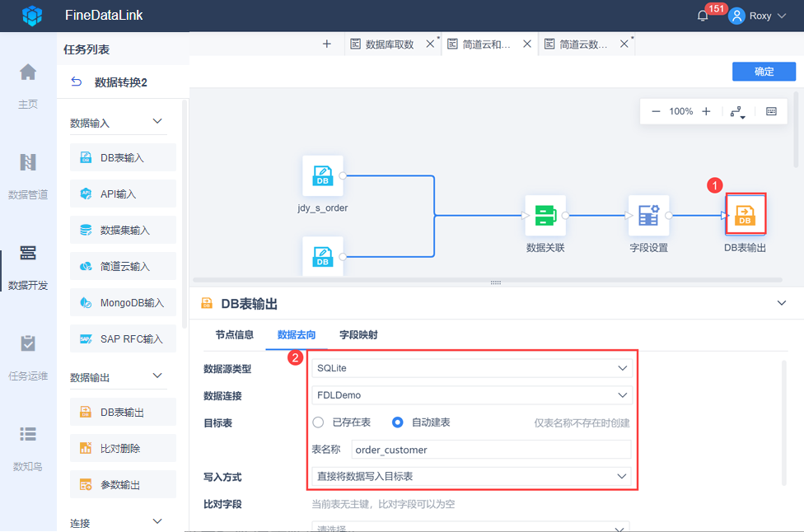Select the 简道云输入 component
Screen dimensions: 804x532
click(123, 266)
